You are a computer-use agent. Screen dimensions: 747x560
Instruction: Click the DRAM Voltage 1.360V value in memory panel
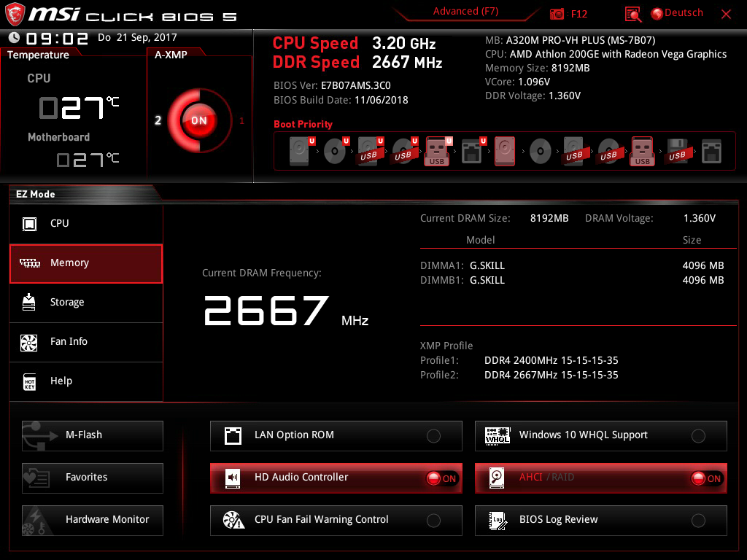(700, 219)
